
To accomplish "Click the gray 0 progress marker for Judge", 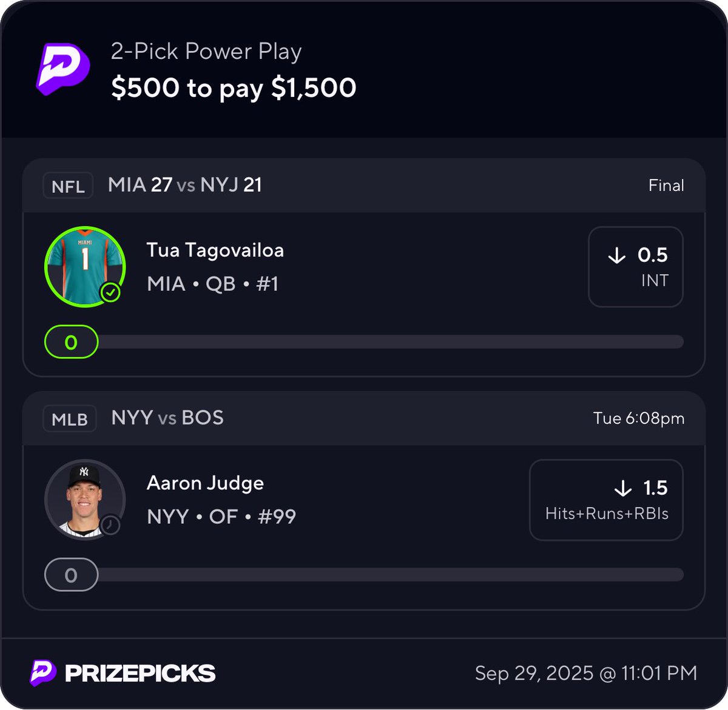I will [71, 575].
